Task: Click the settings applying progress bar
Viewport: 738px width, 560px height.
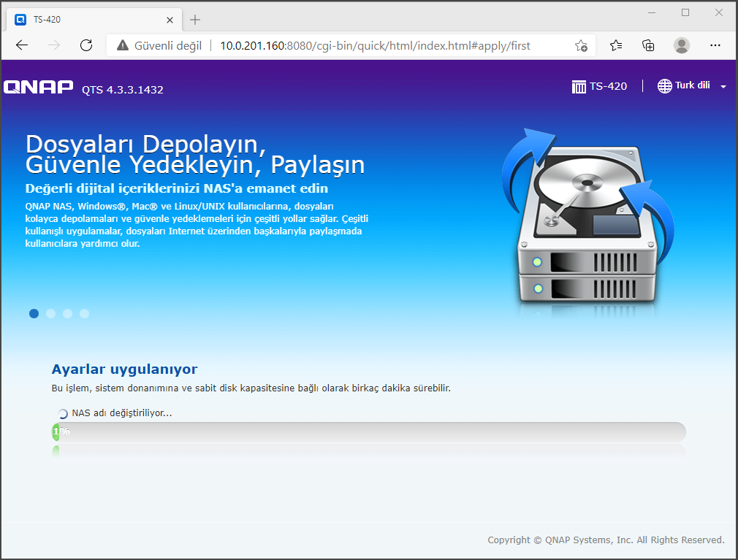Action: (369, 431)
